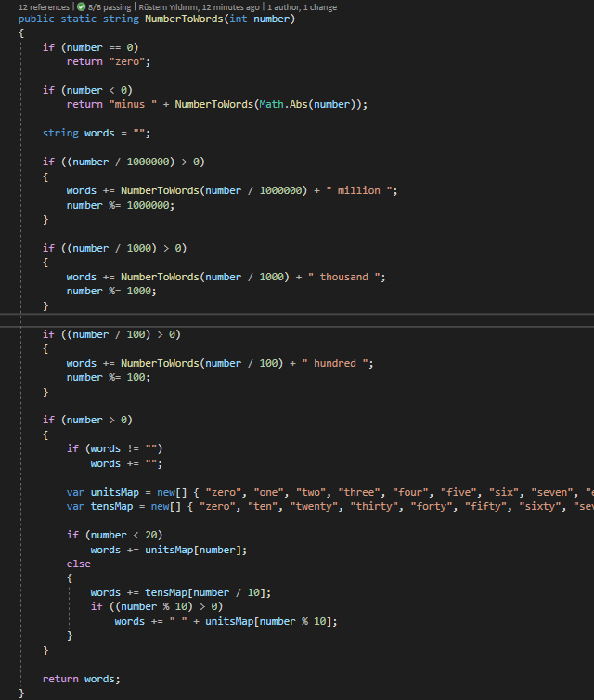The image size is (594, 700).
Task: Click the 'else' keyword
Action: tap(79, 564)
